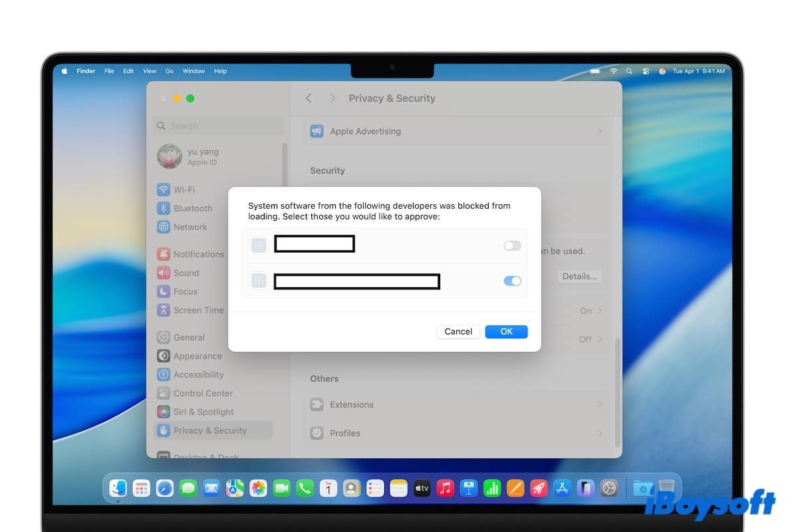
Task: Enable the first blocked developer's toggle
Action: tap(512, 245)
